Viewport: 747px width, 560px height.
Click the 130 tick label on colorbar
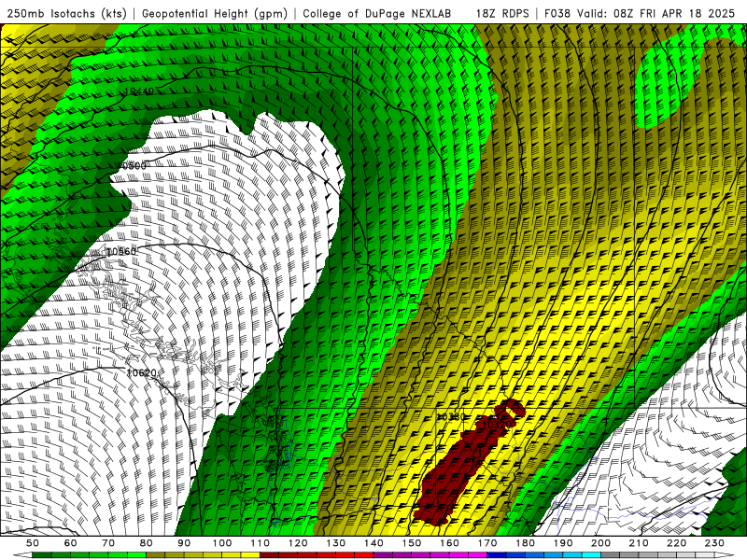336,543
